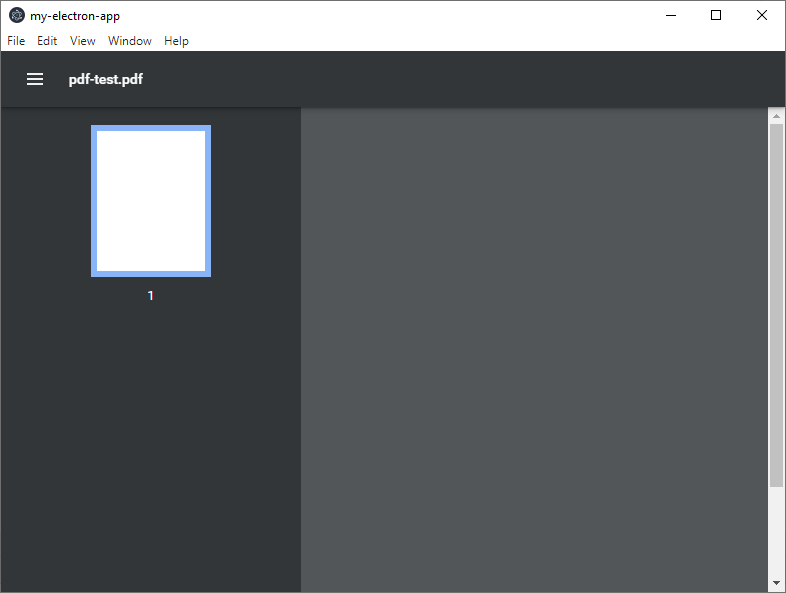Open the Window menu
Viewport: 786px width, 593px height.
point(130,41)
